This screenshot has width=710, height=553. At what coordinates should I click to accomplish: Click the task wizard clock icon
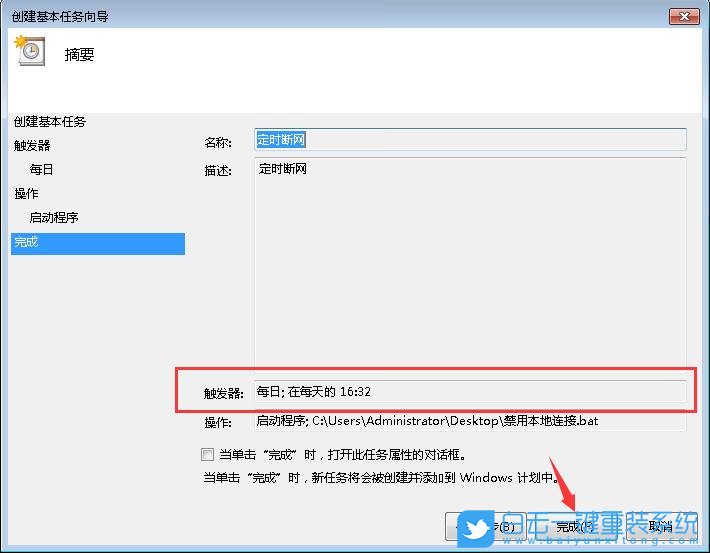pos(30,51)
